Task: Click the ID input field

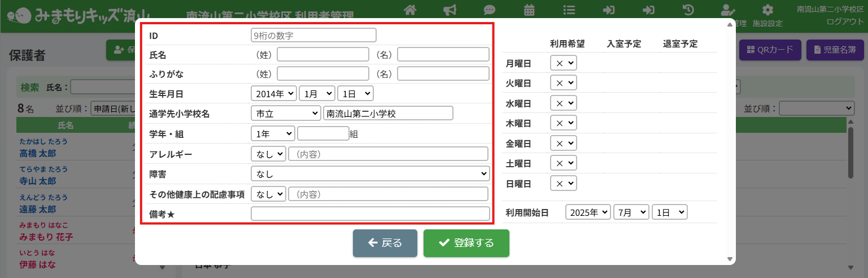Action: pyautogui.click(x=313, y=35)
